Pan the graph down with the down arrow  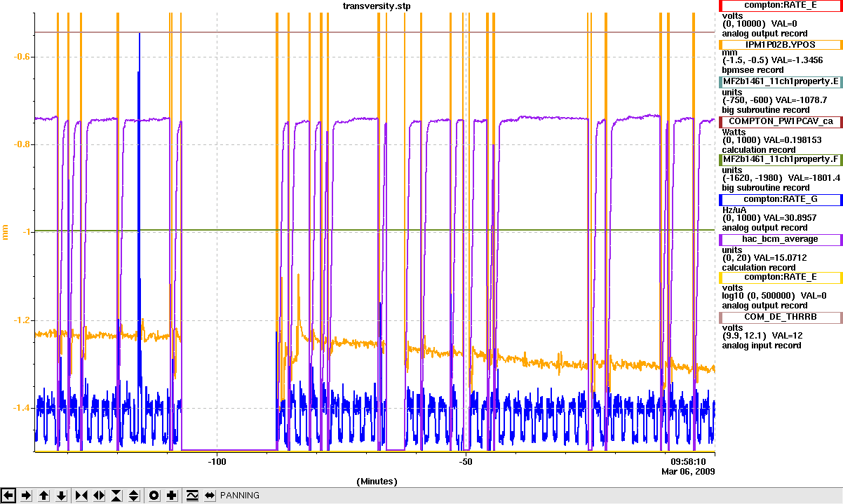tap(62, 496)
